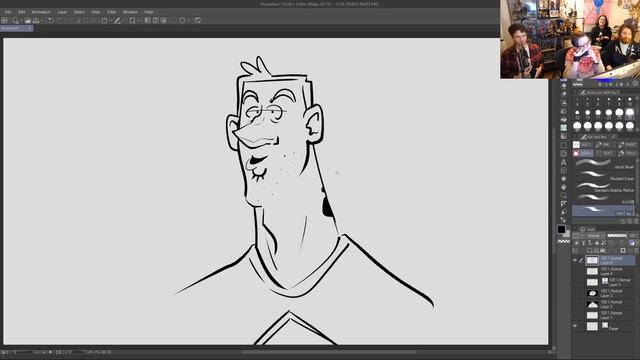Click the Undo arrow icon

(51, 20)
